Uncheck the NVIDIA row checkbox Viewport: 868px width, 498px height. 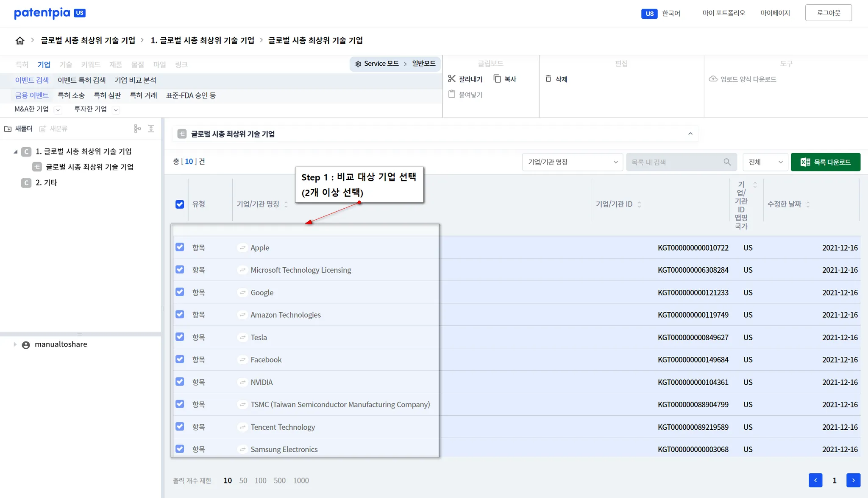click(x=180, y=382)
